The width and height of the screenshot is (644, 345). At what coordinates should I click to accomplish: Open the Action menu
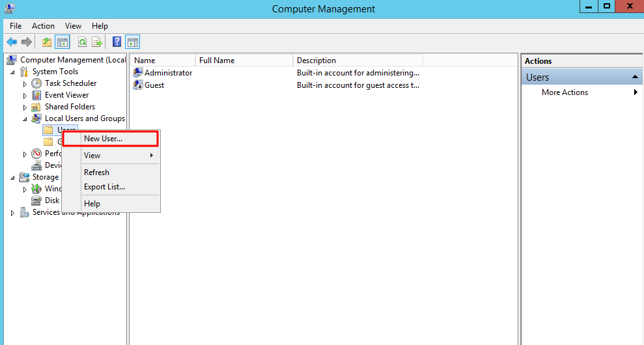coord(43,26)
